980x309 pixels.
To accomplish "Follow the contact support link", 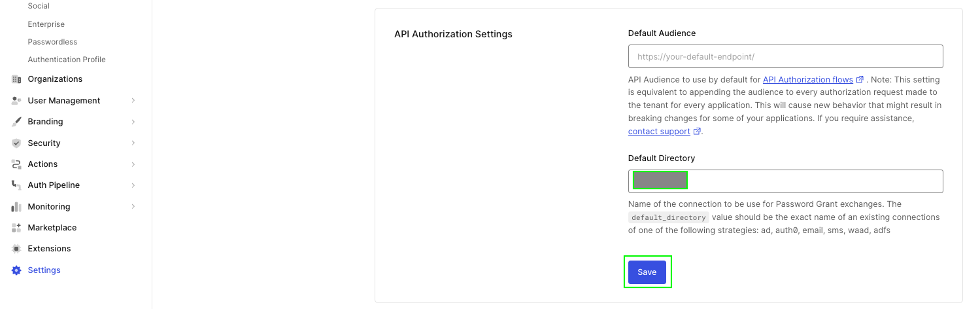I will pos(659,132).
